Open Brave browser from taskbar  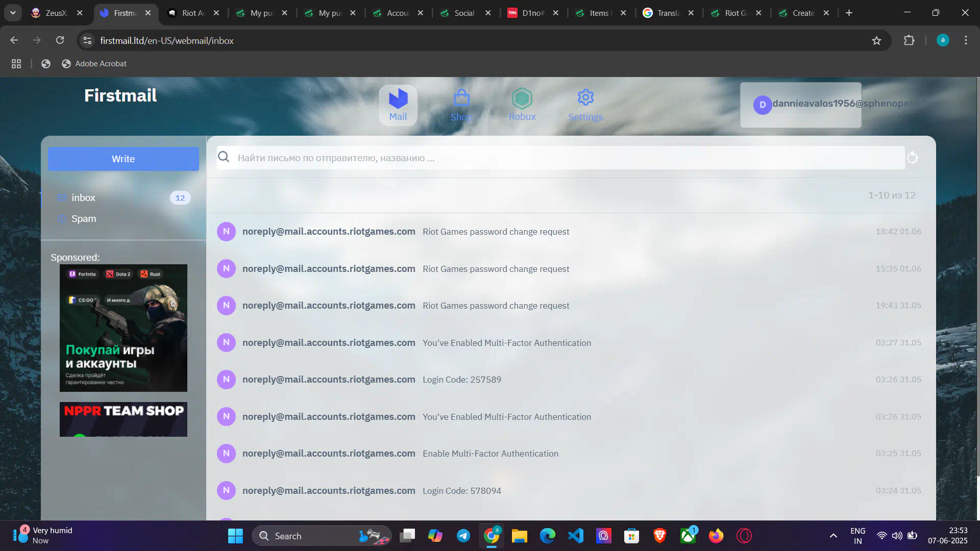(660, 536)
